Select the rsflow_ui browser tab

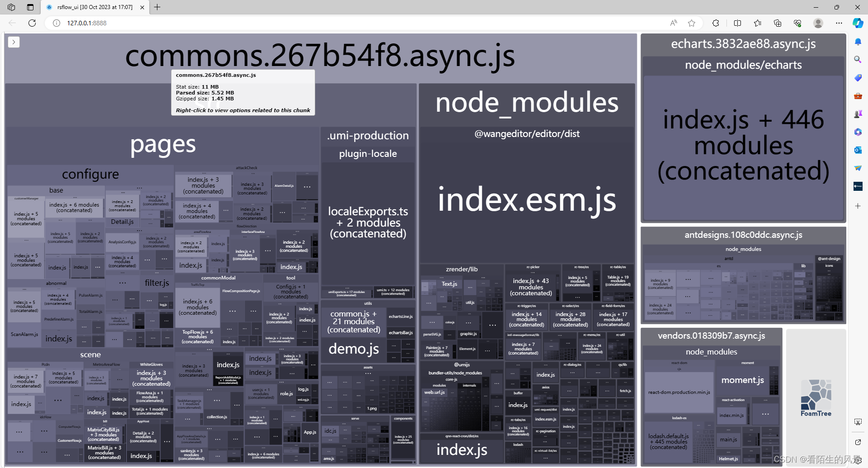click(95, 7)
